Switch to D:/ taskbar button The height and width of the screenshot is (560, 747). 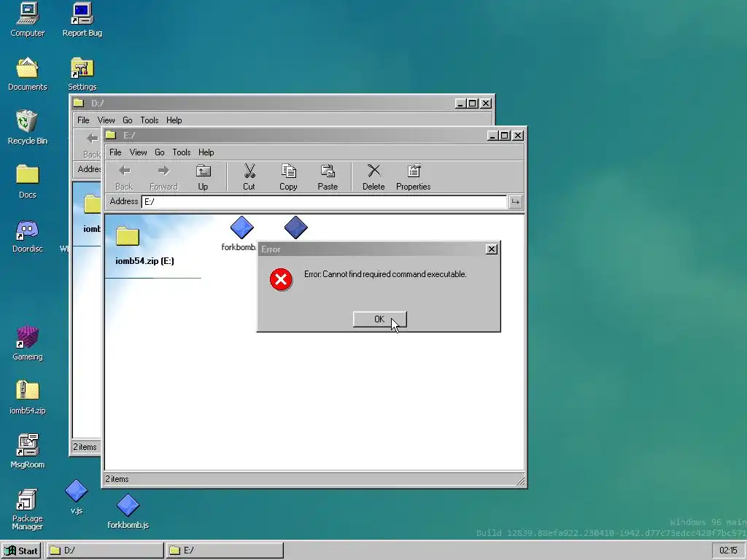[105, 551]
